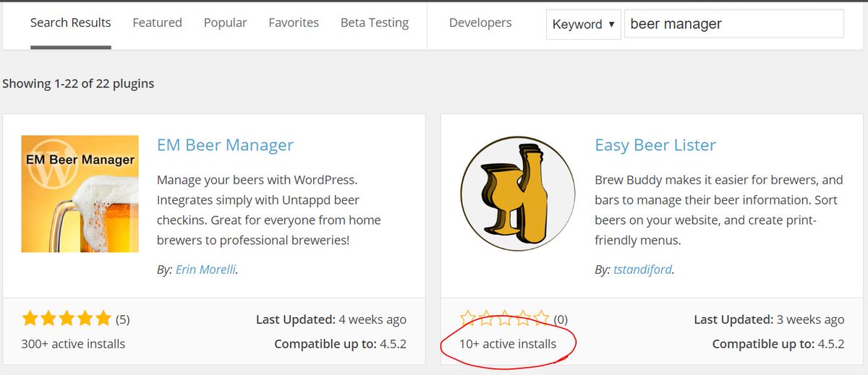
Task: Visit author tstandiford's link
Action: (643, 270)
